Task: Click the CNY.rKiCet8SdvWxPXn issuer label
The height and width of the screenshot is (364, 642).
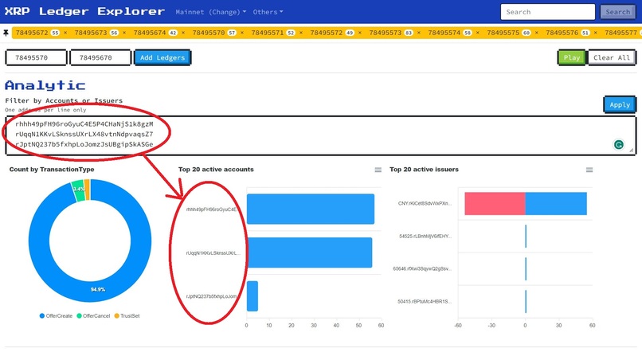Action: (x=425, y=203)
